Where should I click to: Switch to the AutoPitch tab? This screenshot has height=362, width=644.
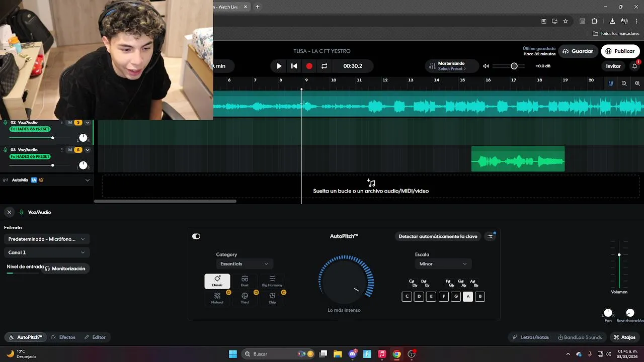click(x=25, y=337)
